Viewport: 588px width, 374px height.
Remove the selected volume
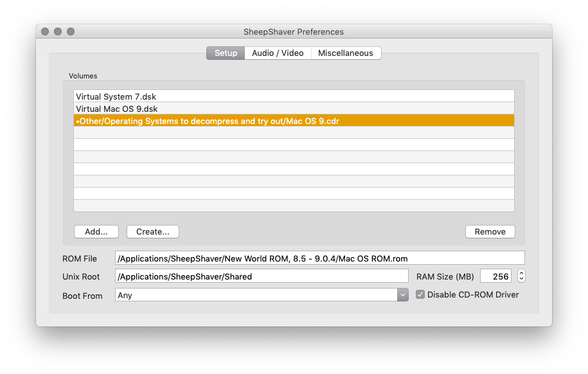coord(490,231)
